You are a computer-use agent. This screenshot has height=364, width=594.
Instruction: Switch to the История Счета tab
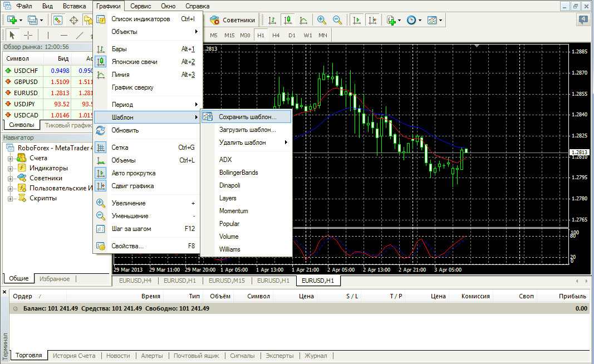[x=74, y=356]
